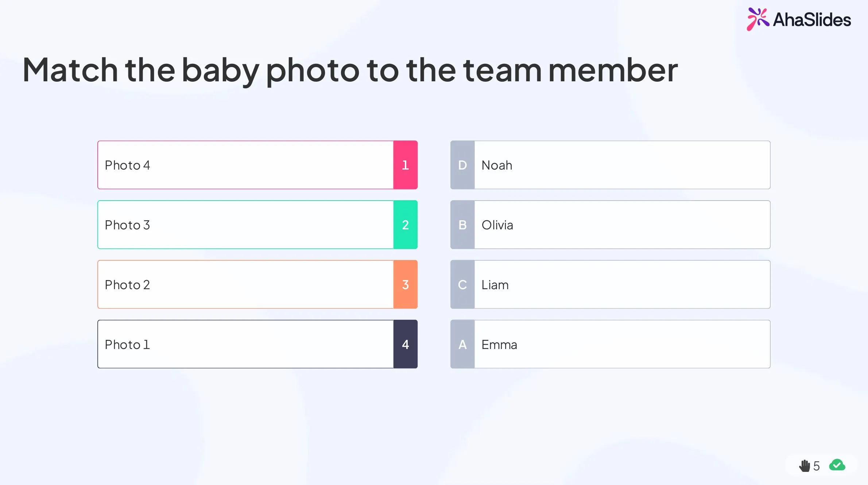Image resolution: width=868 pixels, height=485 pixels.
Task: Click the letter D badge beside Noah
Action: click(x=462, y=165)
